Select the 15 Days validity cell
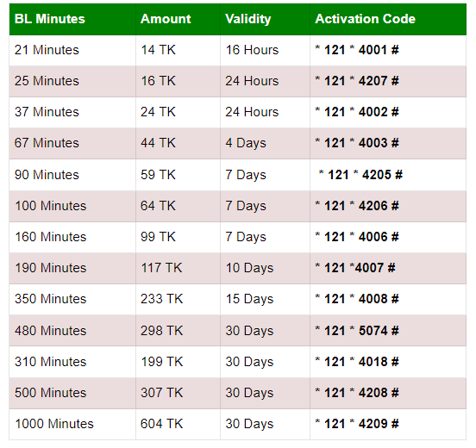This screenshot has width=476, height=448. pyautogui.click(x=265, y=299)
